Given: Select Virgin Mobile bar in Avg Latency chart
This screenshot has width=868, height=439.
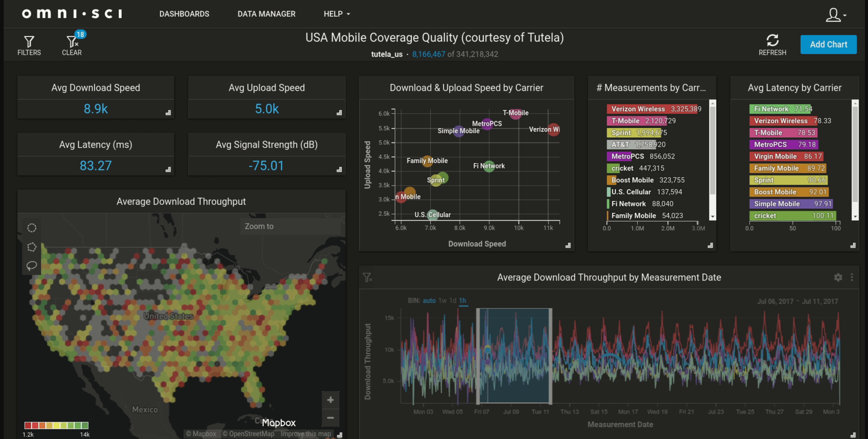Looking at the screenshot, I should pos(787,156).
